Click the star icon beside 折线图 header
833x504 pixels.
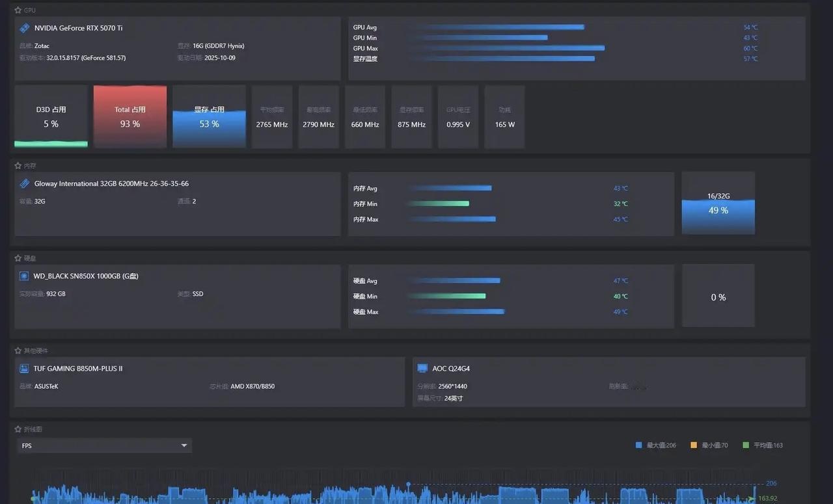pyautogui.click(x=18, y=429)
